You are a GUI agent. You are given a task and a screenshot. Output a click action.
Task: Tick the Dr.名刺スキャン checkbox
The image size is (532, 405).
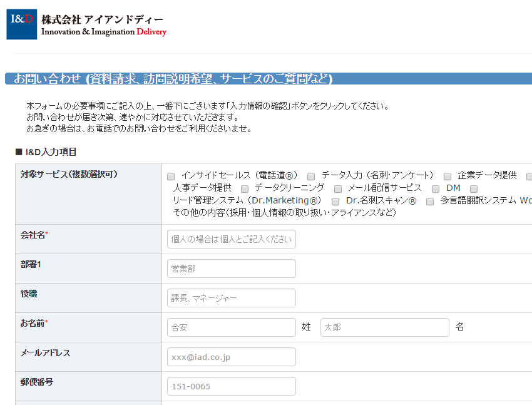(x=335, y=202)
